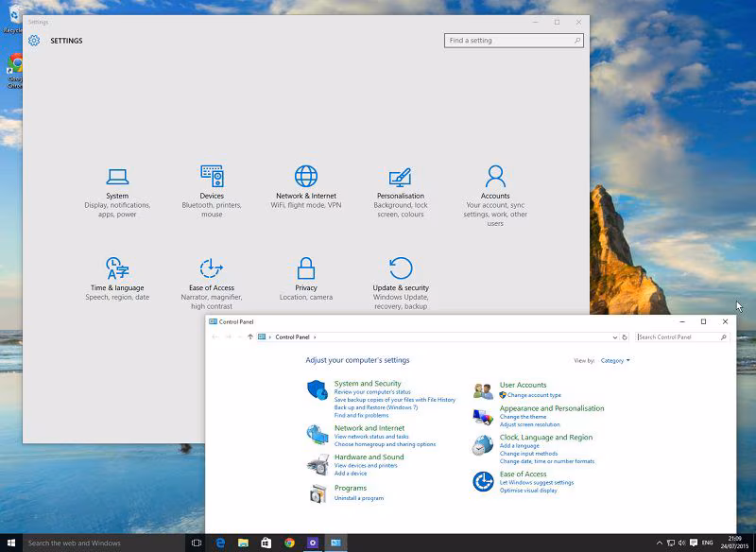Open Network & Internet settings
This screenshot has height=552, width=756.
306,190
